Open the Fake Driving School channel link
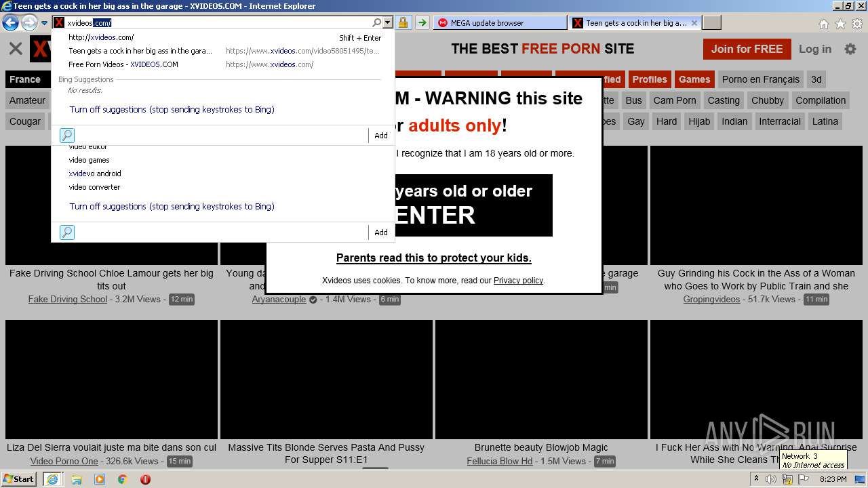Viewport: 868px width, 488px height. [68, 299]
